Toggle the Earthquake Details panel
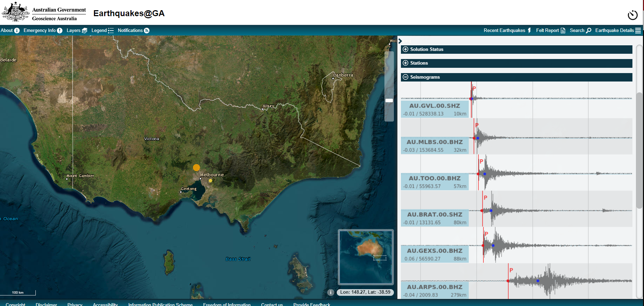 (618, 31)
